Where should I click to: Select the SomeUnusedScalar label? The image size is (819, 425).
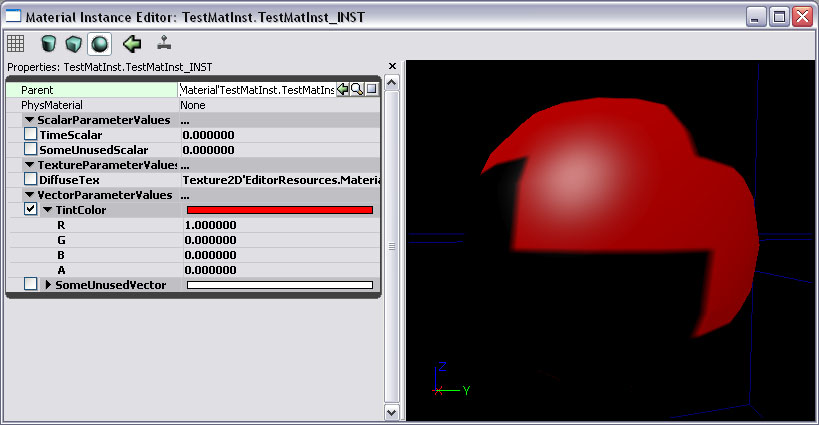93,150
